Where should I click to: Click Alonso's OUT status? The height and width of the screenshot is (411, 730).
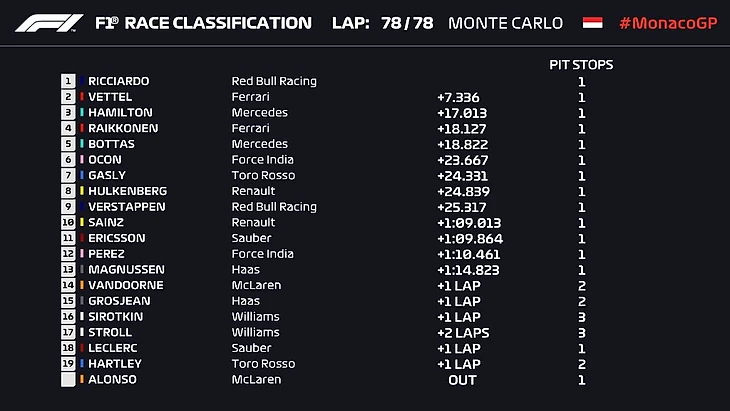[x=462, y=380]
